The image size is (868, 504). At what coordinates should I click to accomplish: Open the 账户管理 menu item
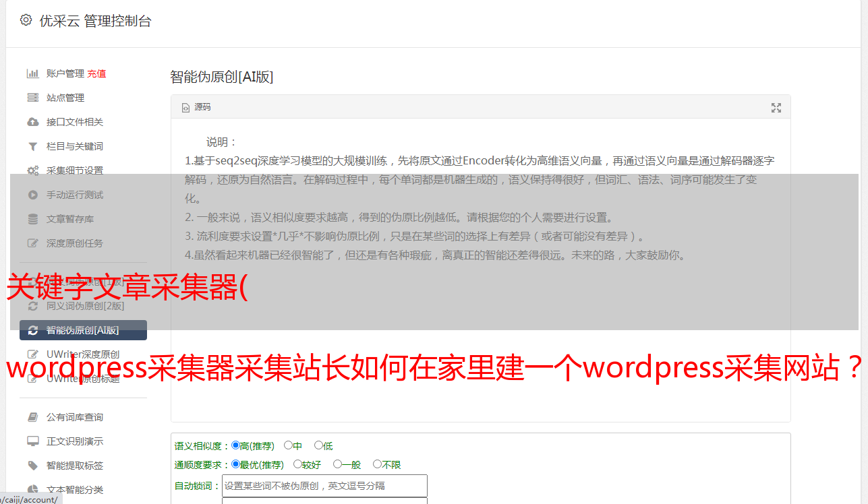pos(65,73)
